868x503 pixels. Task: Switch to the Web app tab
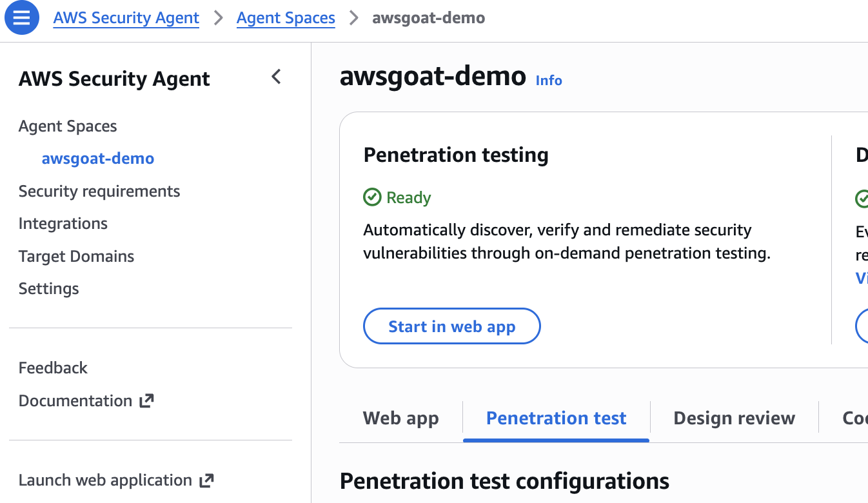click(400, 418)
